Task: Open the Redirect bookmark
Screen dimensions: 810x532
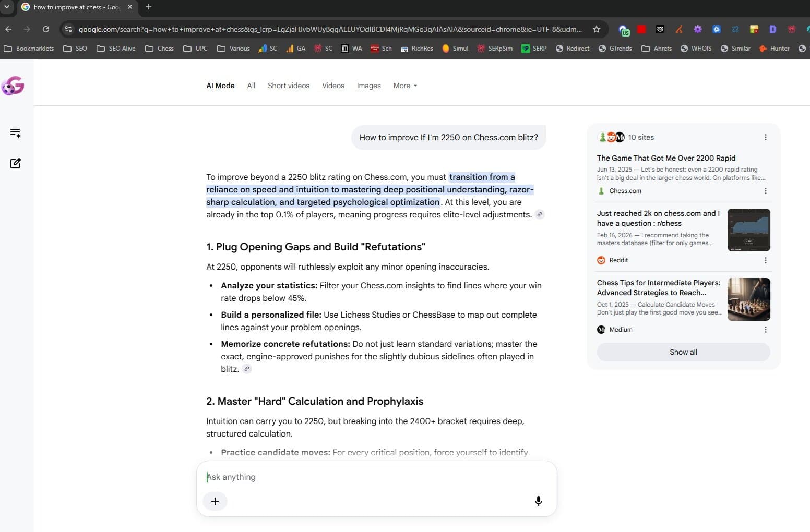Action: tap(572, 49)
